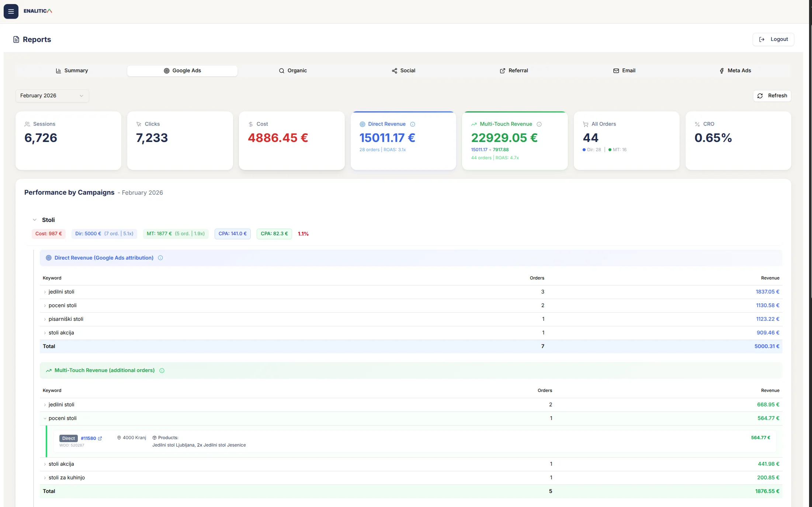Open order #11580
This screenshot has width=812, height=507.
89,438
